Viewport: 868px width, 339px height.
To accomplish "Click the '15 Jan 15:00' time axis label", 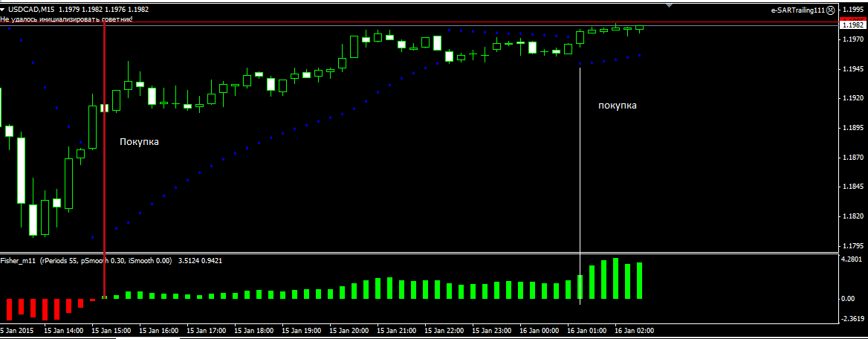I will pyautogui.click(x=111, y=331).
